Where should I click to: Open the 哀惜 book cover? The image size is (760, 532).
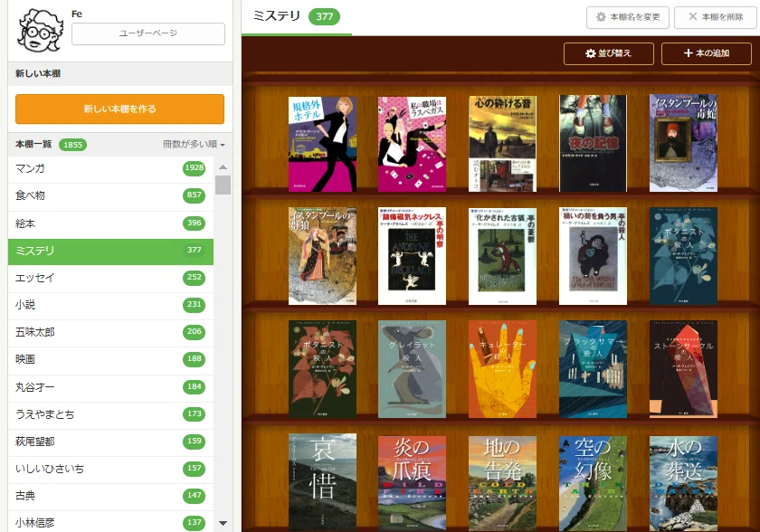click(x=322, y=482)
